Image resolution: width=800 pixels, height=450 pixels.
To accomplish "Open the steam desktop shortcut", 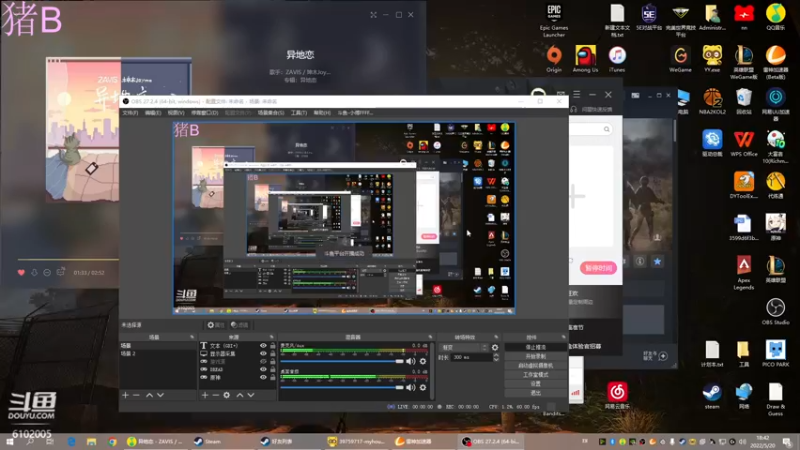I will pos(712,396).
